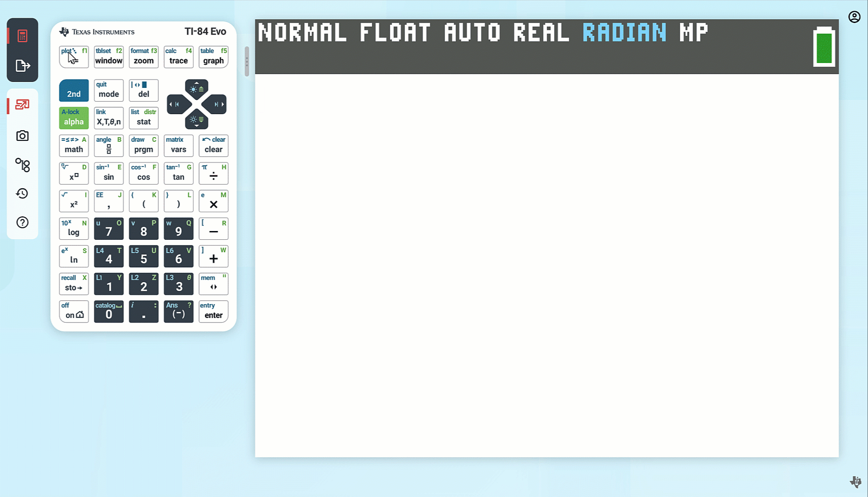Click the graph key
Image resolution: width=868 pixels, height=497 pixels.
point(214,57)
